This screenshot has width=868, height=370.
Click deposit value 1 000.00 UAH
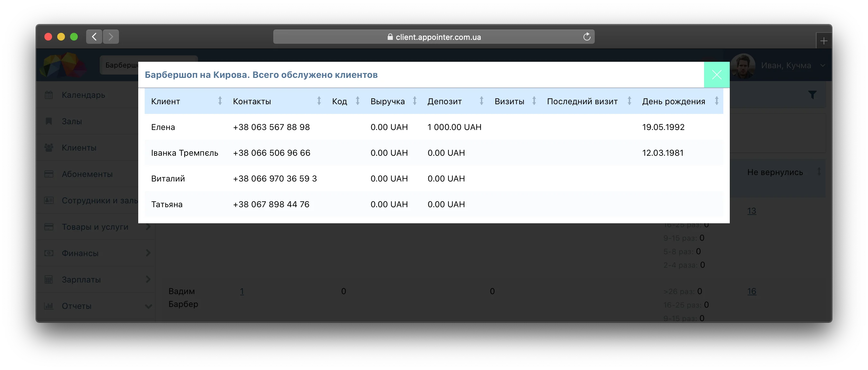pos(454,127)
